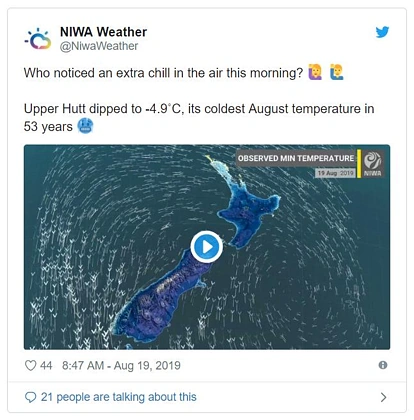Click the speech bubble reply icon

point(30,397)
